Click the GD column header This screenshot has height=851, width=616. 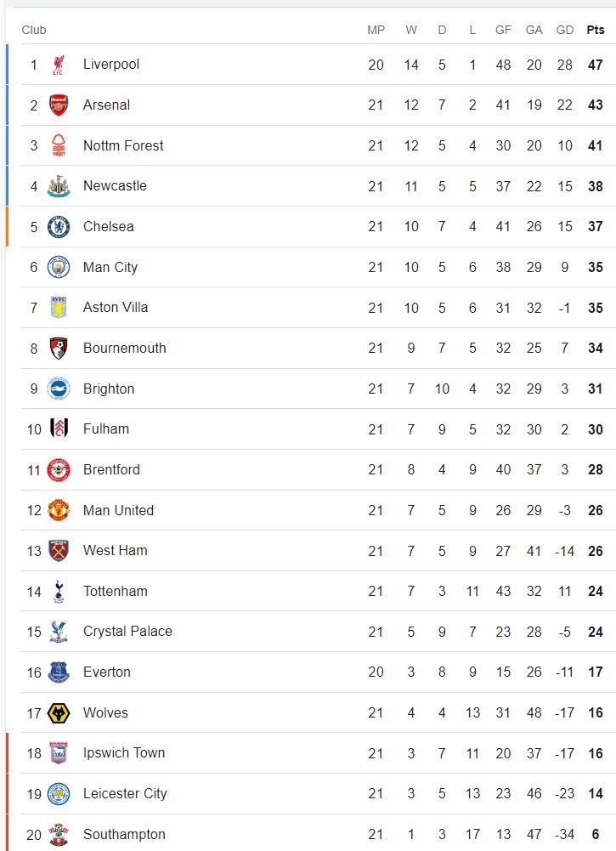pyautogui.click(x=565, y=30)
